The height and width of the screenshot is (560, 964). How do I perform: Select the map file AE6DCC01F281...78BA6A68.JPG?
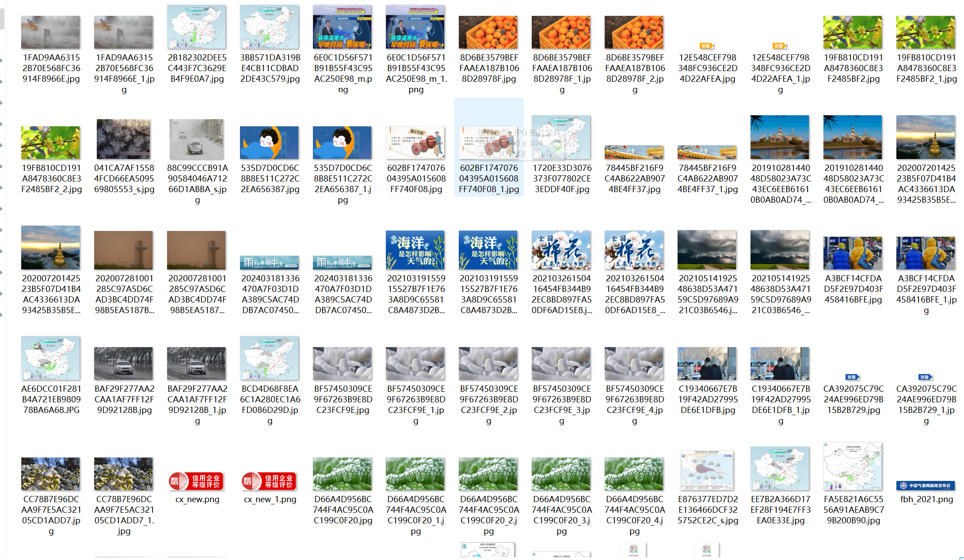pyautogui.click(x=50, y=358)
